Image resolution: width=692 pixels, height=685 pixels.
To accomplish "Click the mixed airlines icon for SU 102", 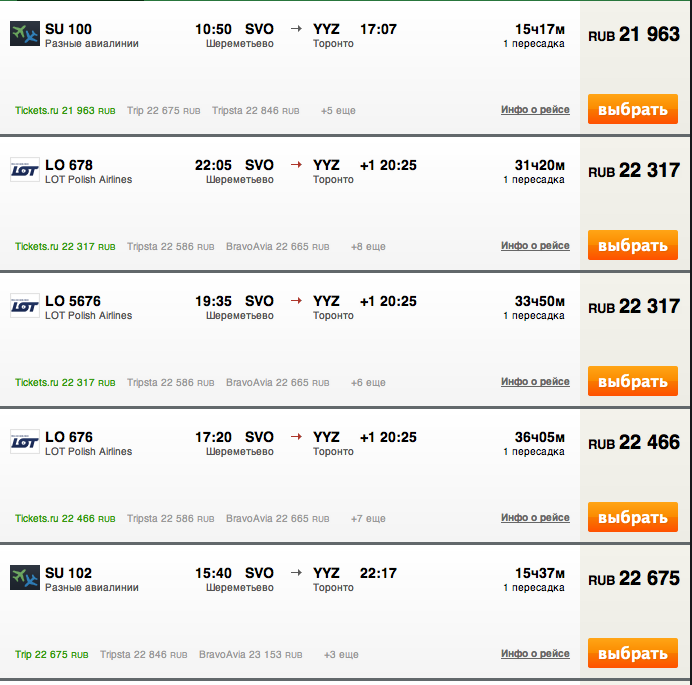I will point(25,577).
